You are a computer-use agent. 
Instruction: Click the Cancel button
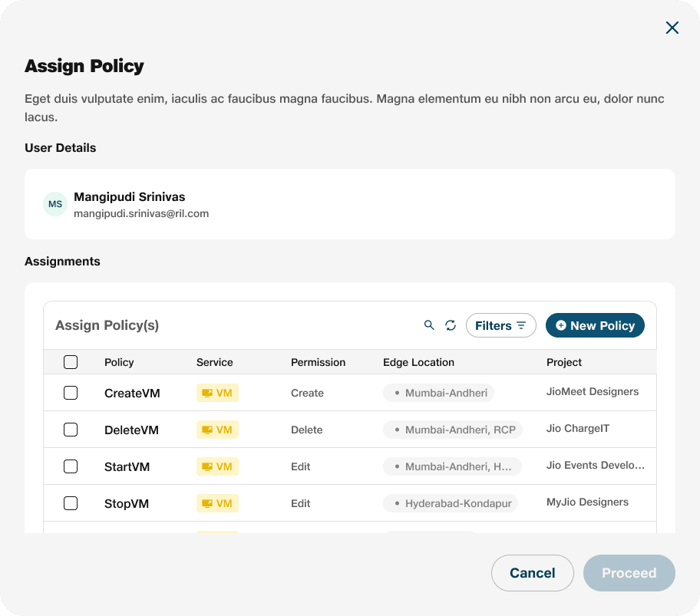coord(532,573)
